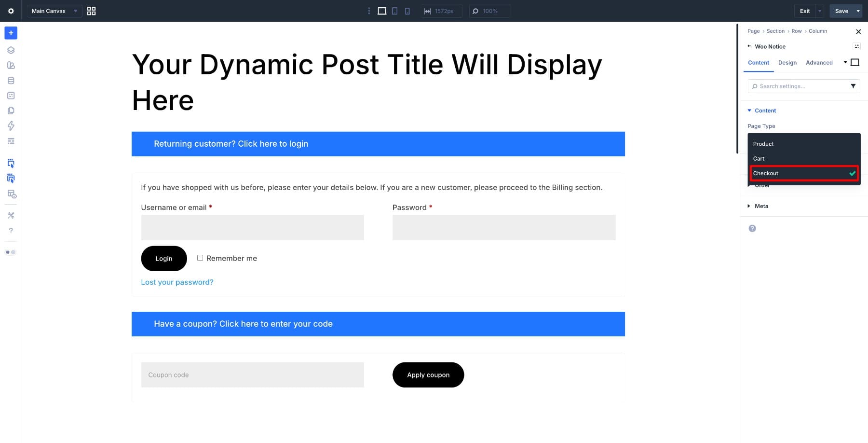The width and height of the screenshot is (868, 443).
Task: Click the question mark help icon in sidebar
Action: [x=11, y=231]
